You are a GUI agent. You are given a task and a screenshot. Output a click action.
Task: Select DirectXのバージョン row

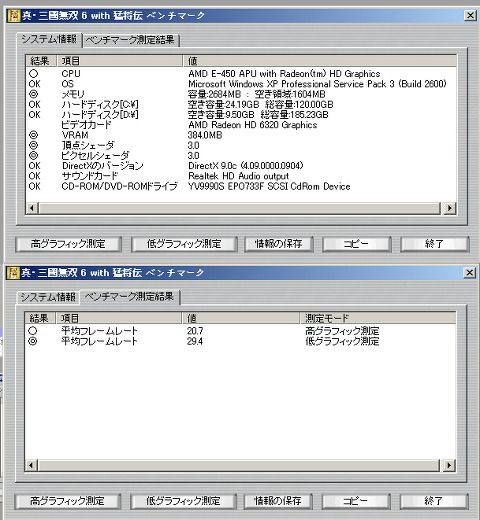pyautogui.click(x=241, y=166)
